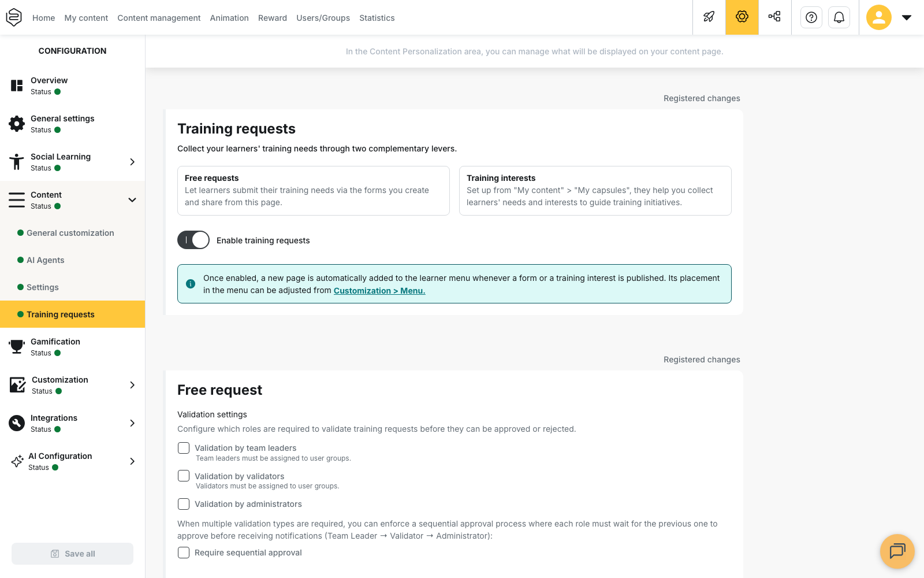924x578 pixels.
Task: Click the yellow user avatar icon
Action: tap(879, 17)
